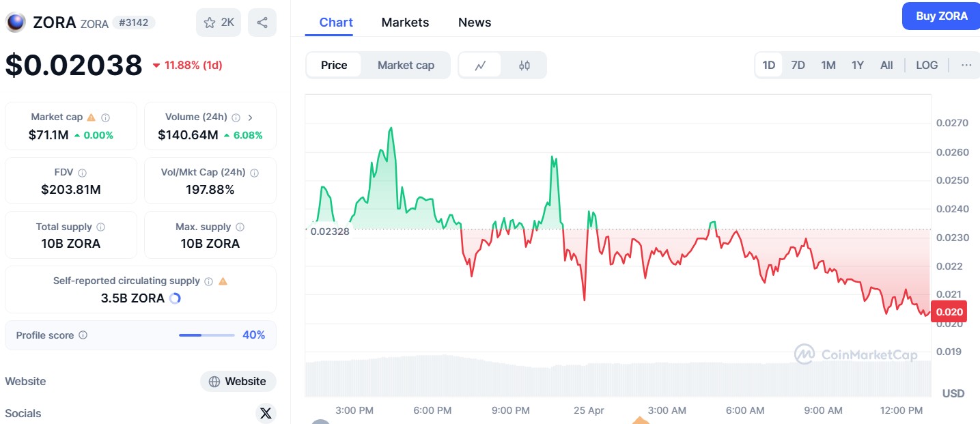Image resolution: width=980 pixels, height=424 pixels.
Task: Toggle chart to Market cap view
Action: tap(406, 66)
